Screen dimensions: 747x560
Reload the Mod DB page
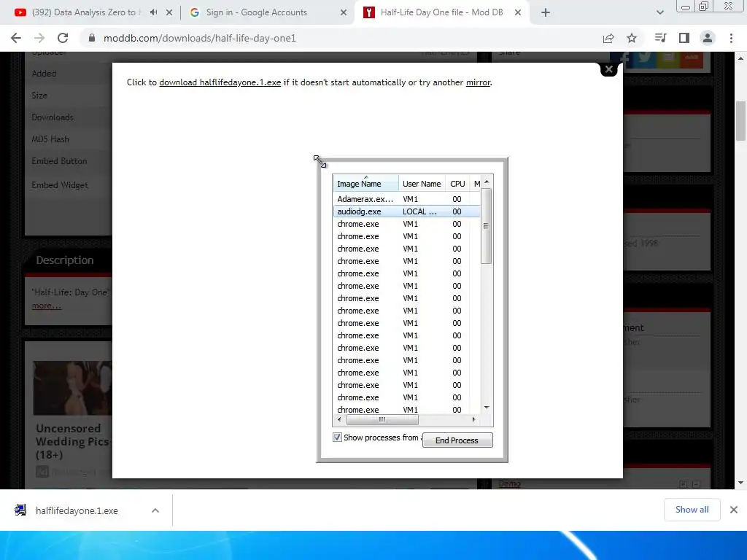(63, 38)
